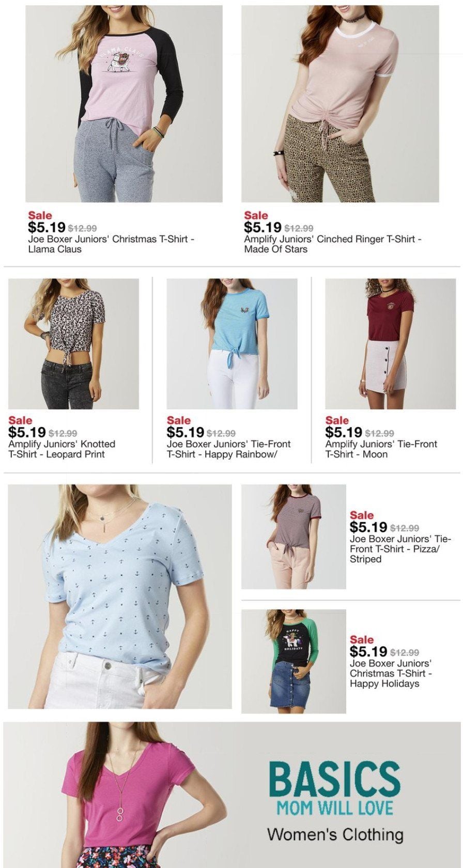Select Joe Boxer Tie-Front T-Shirt Happy Rainbow title
Image resolution: width=463 pixels, height=868 pixels.
pos(228,449)
